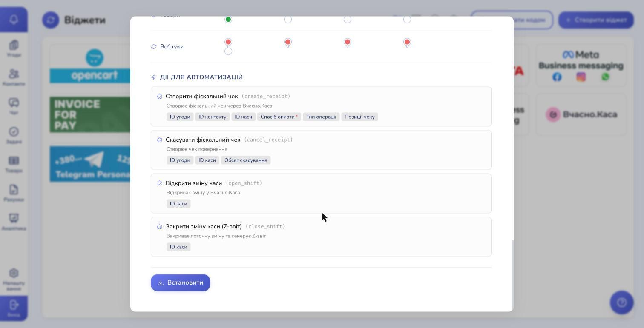
Task: Click ID каси tag under Відкрити зміну каси
Action: [x=178, y=204]
